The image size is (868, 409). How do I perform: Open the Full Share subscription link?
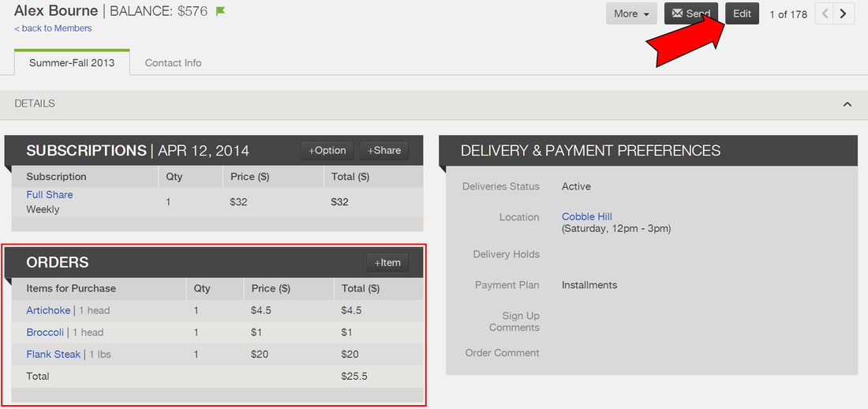click(49, 194)
